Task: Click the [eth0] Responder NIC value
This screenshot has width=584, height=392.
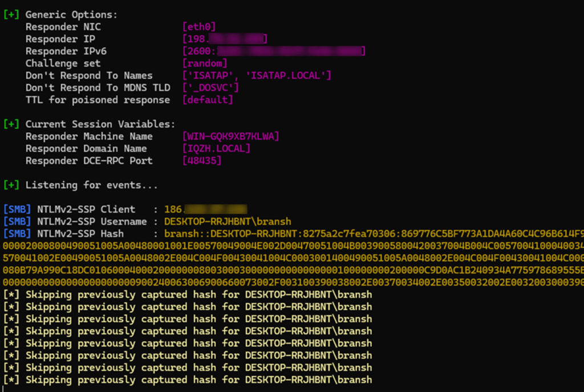Action: pos(199,27)
